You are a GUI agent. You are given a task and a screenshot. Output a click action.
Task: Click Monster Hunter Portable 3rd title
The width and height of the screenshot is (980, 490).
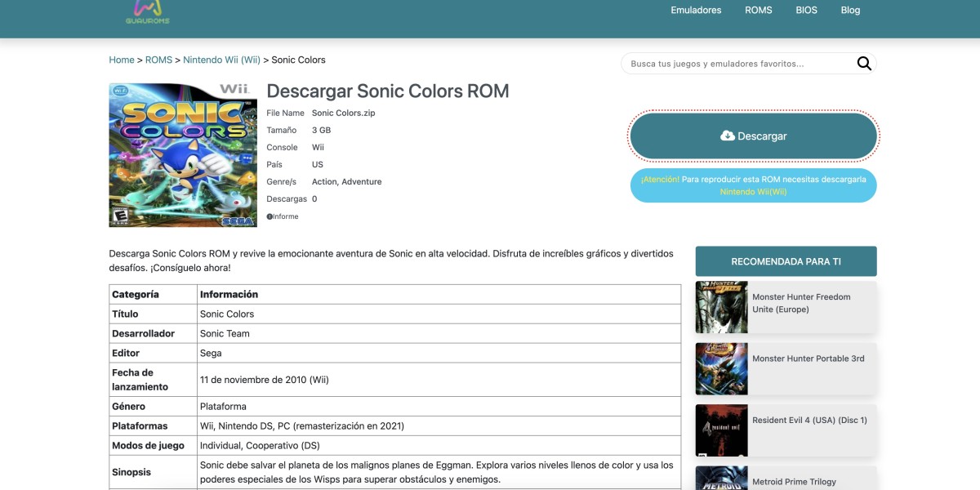(808, 359)
